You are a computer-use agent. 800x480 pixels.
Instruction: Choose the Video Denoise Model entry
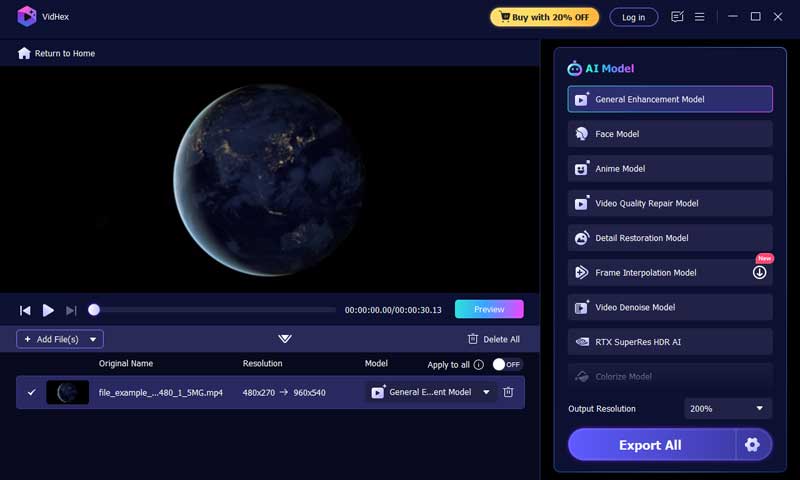click(670, 307)
